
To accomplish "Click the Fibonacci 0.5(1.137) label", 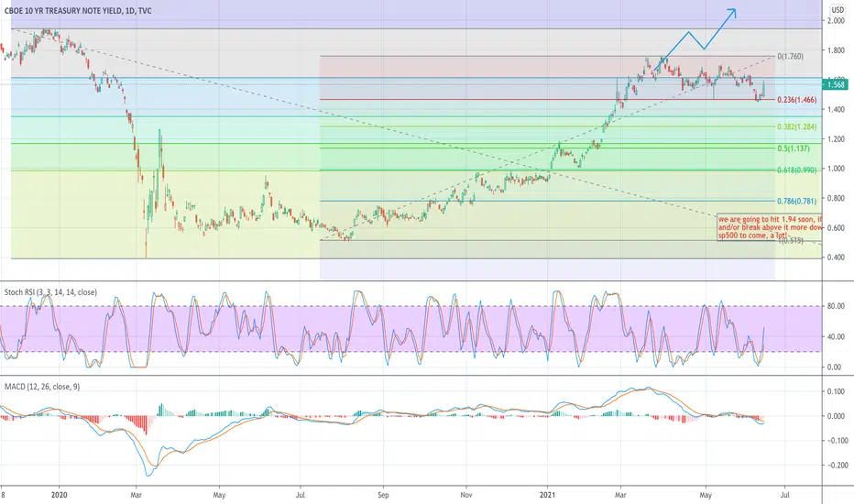I will tap(794, 148).
